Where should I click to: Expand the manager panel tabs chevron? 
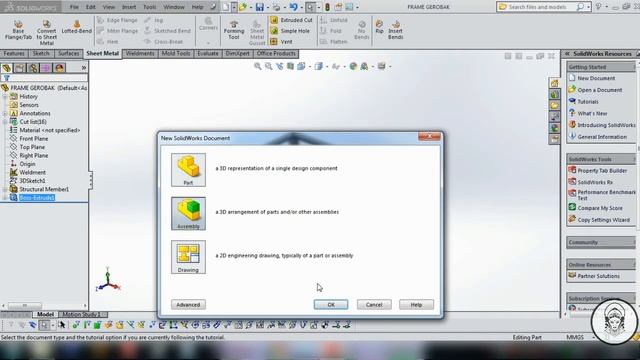tap(84, 68)
